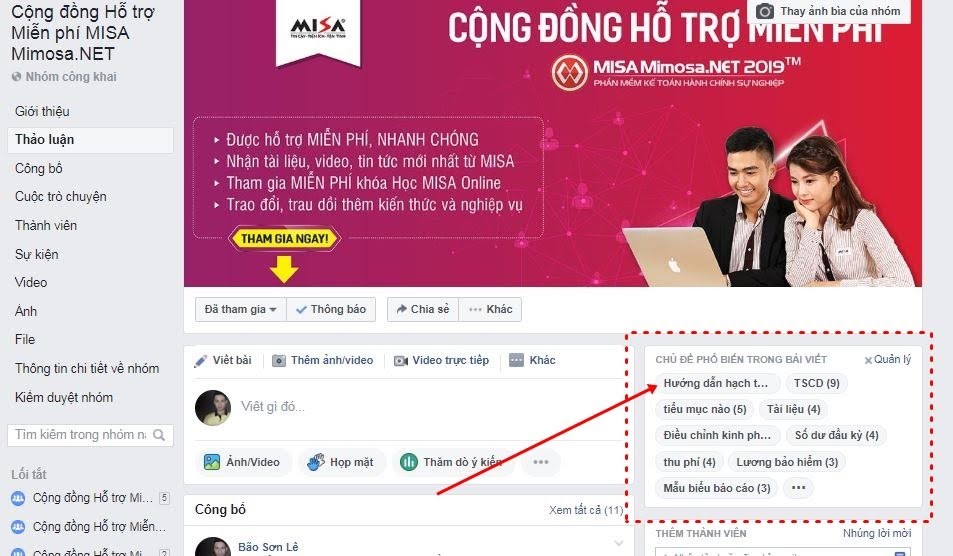Click the Video trực tiếp camera icon
953x556 pixels.
tap(401, 360)
